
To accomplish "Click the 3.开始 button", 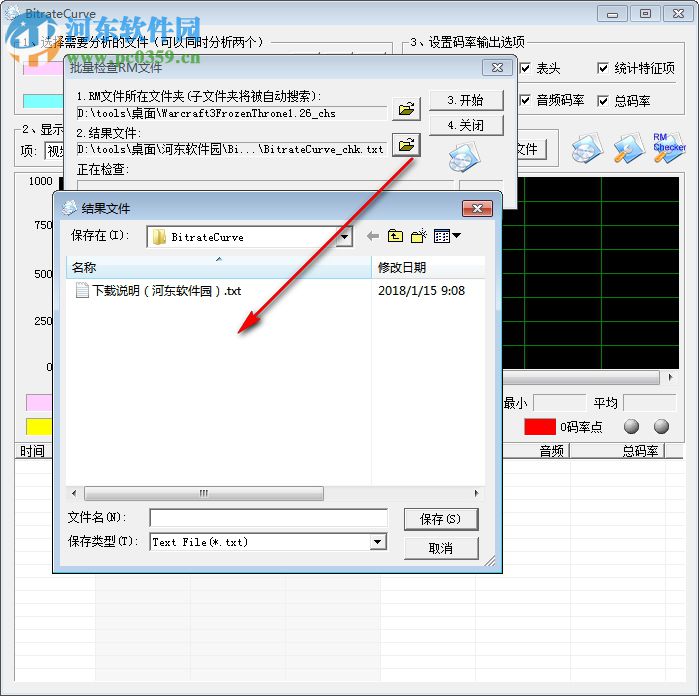I will [x=466, y=100].
